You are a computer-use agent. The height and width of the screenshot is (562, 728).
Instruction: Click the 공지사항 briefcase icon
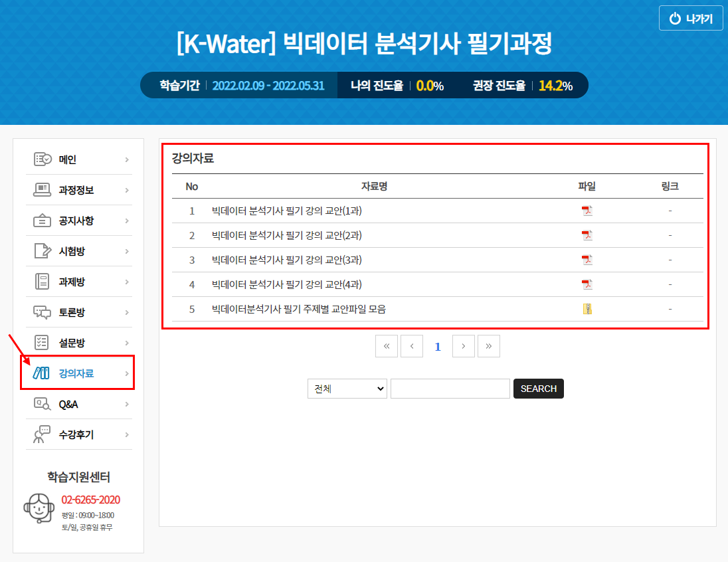tap(43, 221)
